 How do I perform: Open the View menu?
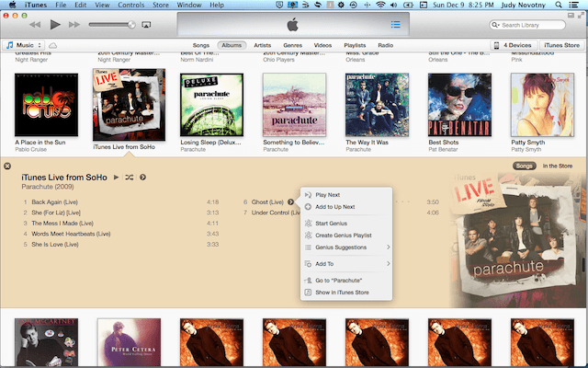click(102, 5)
